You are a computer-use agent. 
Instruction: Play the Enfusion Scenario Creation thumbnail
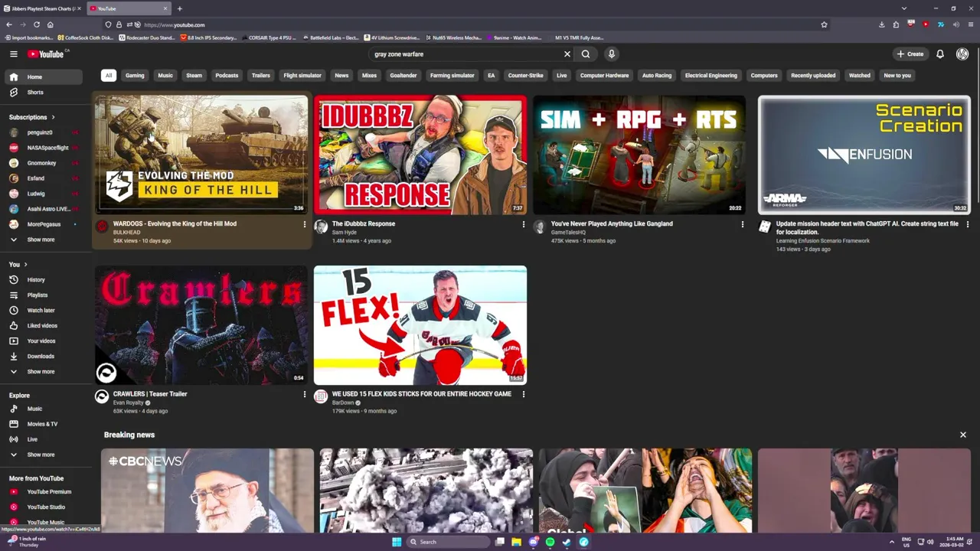pos(864,155)
